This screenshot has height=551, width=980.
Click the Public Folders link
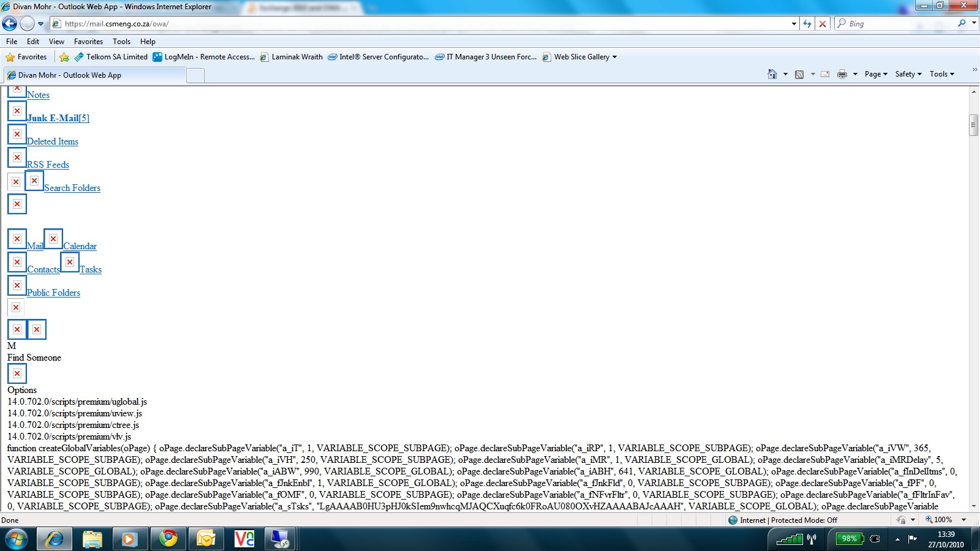click(x=53, y=293)
